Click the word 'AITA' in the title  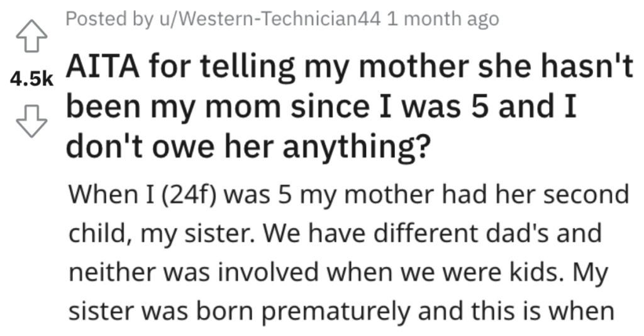(103, 67)
